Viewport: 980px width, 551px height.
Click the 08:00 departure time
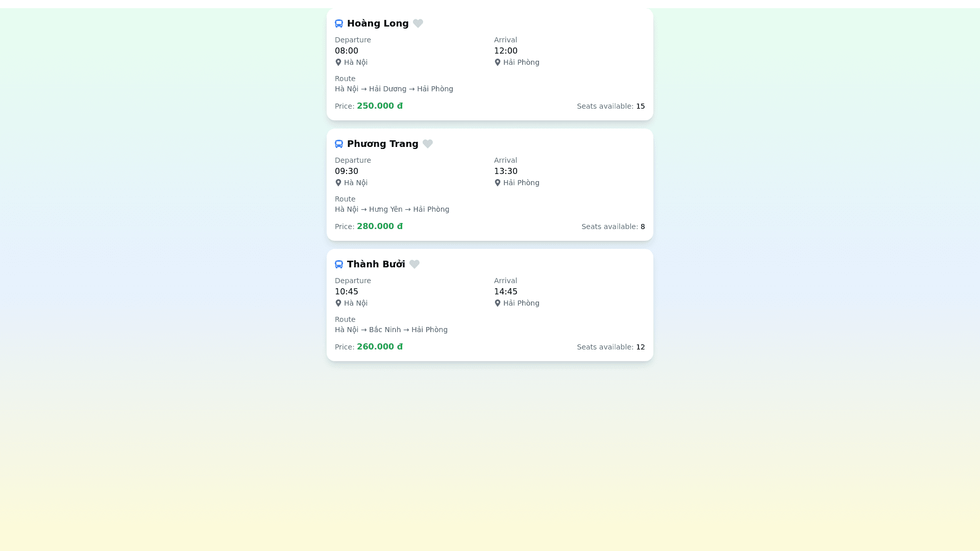click(347, 51)
